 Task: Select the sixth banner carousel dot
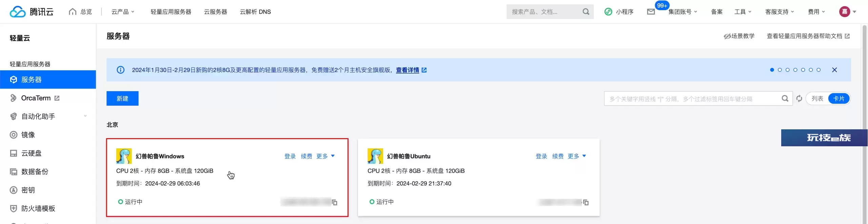tap(811, 70)
